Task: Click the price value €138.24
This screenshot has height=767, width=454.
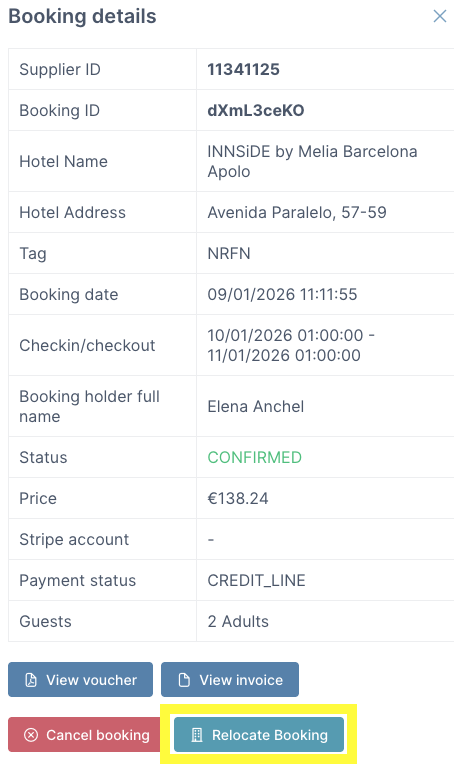Action: pos(238,498)
